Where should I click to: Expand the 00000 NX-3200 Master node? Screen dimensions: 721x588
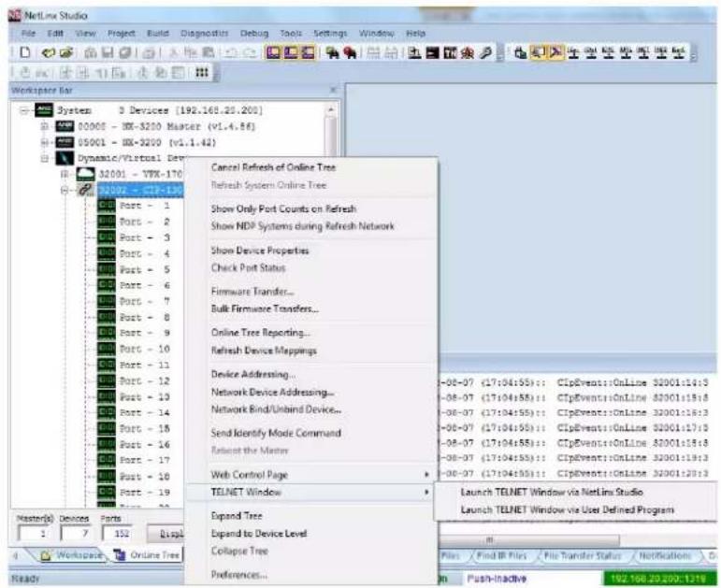[45, 126]
